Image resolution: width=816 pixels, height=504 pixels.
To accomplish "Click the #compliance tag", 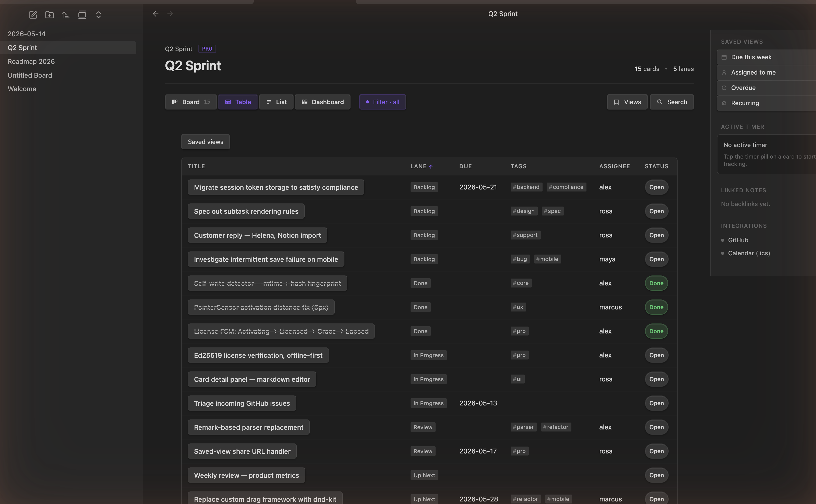I will coord(566,187).
